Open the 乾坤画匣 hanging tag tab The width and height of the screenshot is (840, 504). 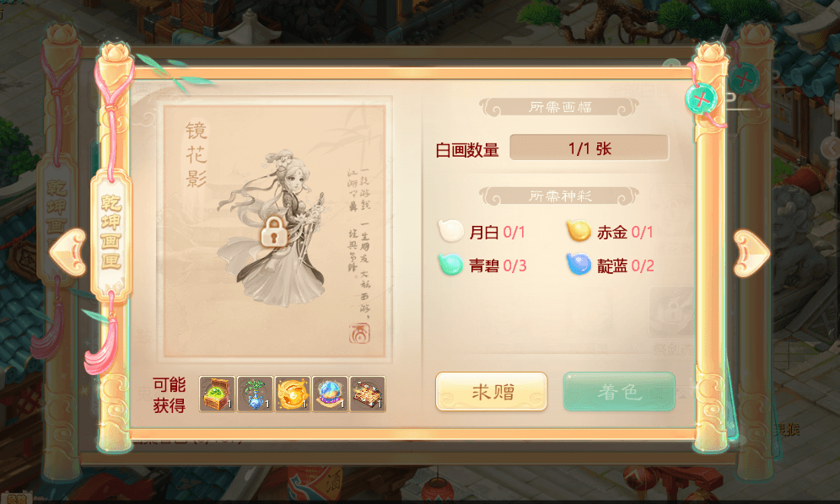click(x=110, y=233)
